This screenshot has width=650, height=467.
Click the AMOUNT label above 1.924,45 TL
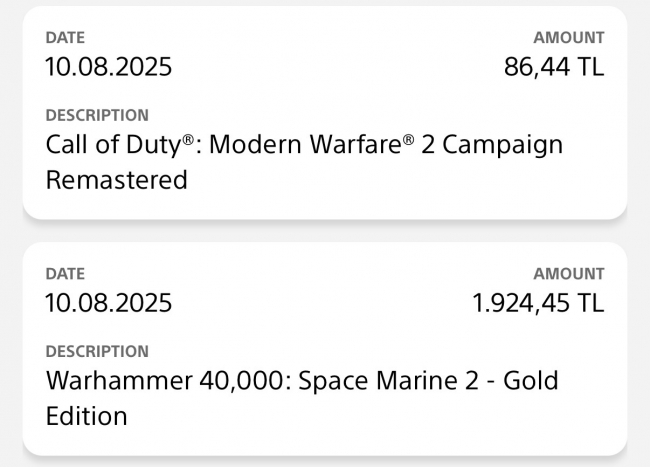[x=568, y=274]
